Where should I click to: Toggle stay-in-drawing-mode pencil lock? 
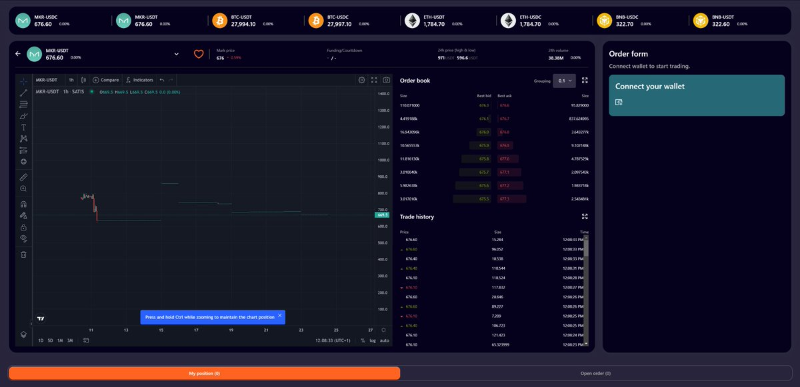click(23, 215)
